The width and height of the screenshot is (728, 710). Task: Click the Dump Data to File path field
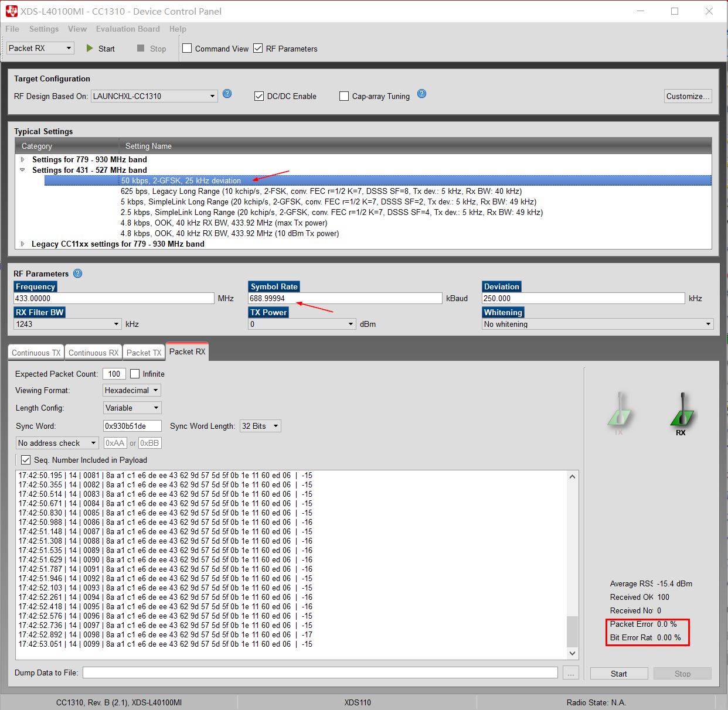(320, 673)
